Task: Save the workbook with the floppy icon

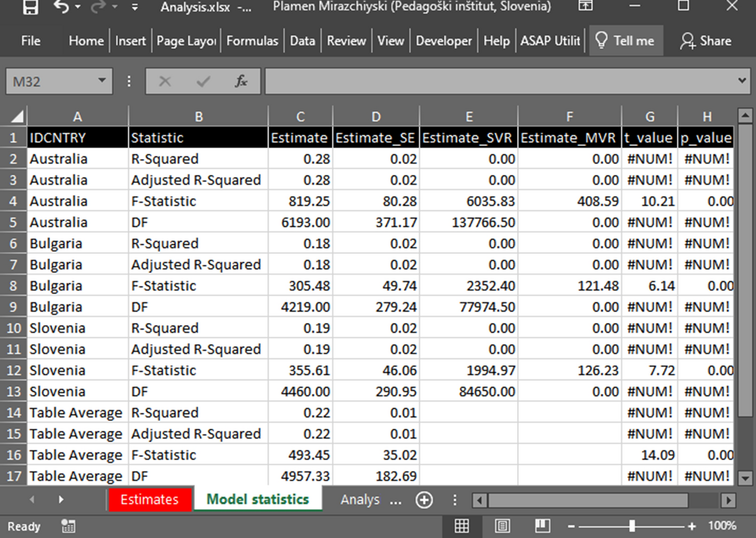Action: pyautogui.click(x=30, y=6)
